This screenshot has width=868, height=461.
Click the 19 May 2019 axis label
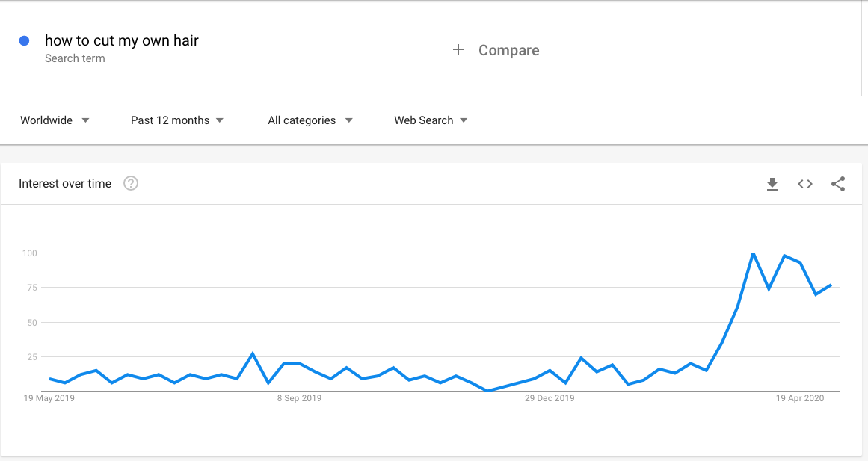pyautogui.click(x=49, y=398)
